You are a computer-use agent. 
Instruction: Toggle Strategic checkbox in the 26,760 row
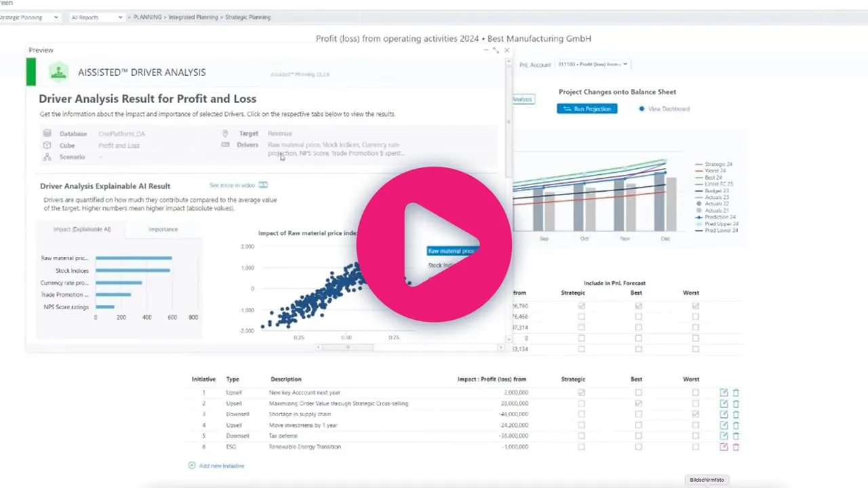click(x=581, y=306)
